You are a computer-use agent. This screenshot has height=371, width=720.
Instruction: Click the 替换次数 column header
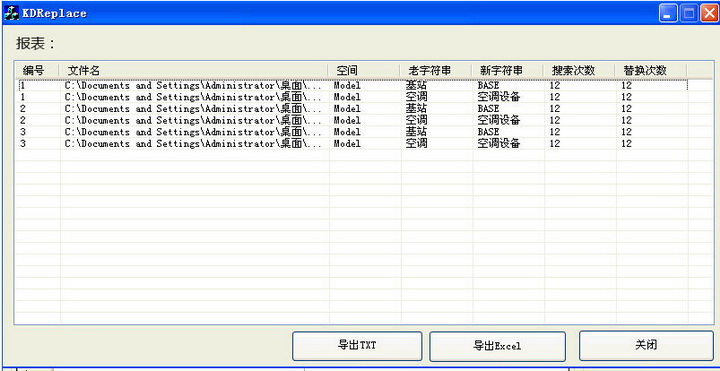pos(651,71)
